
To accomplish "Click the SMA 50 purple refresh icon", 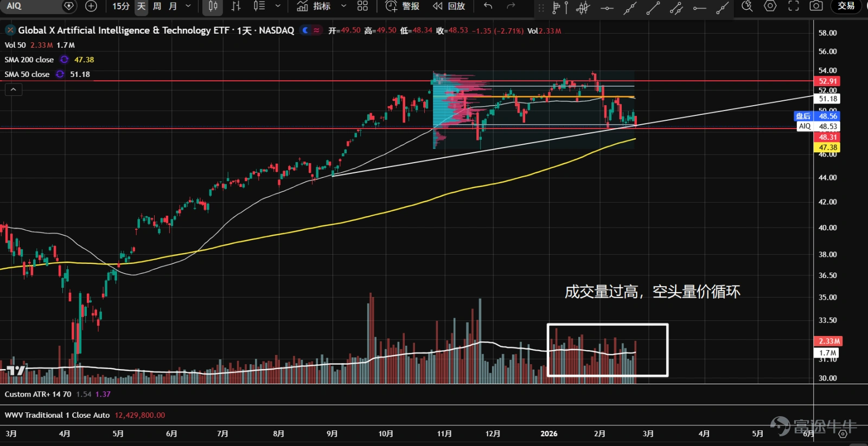I will (x=60, y=74).
